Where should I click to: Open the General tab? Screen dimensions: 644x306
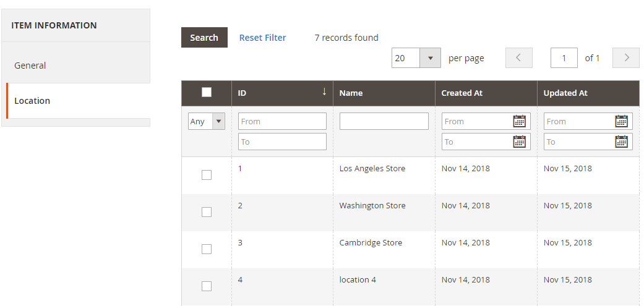click(x=30, y=66)
